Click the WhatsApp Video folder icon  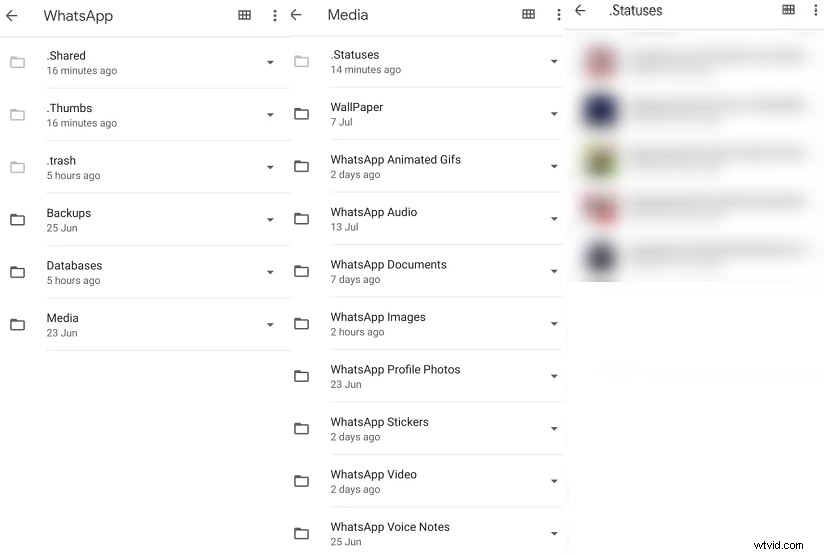click(x=301, y=481)
